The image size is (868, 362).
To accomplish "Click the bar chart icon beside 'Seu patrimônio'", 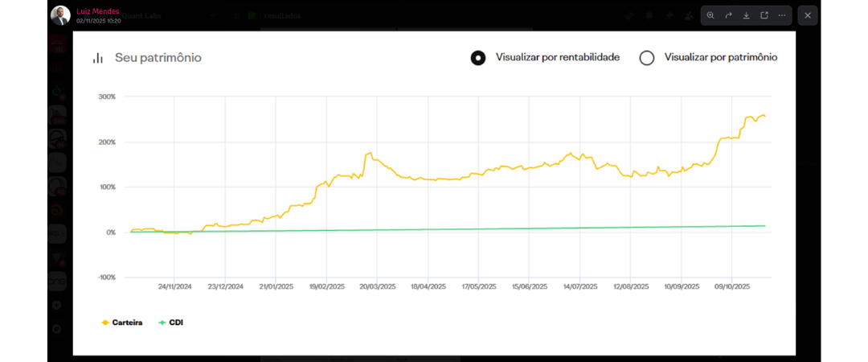I will (98, 58).
